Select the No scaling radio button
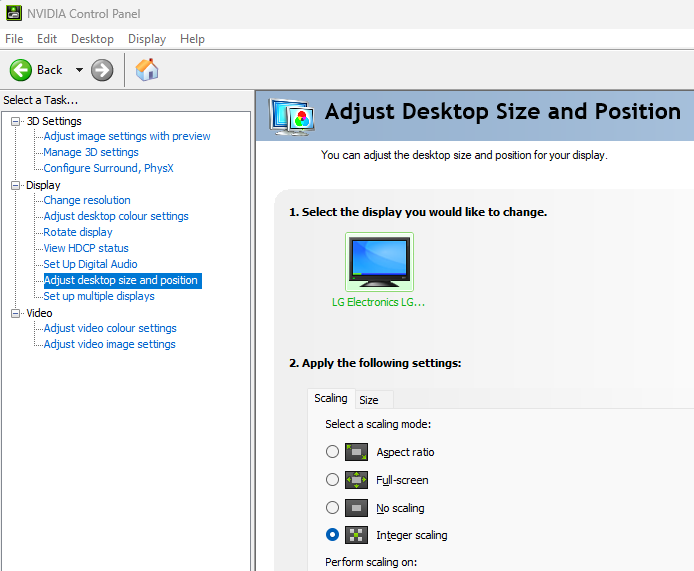This screenshot has width=694, height=571. [332, 507]
